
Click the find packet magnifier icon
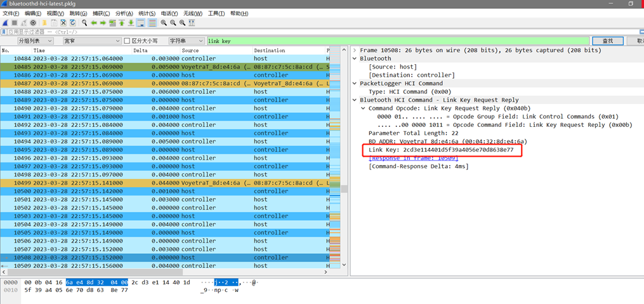[x=84, y=23]
